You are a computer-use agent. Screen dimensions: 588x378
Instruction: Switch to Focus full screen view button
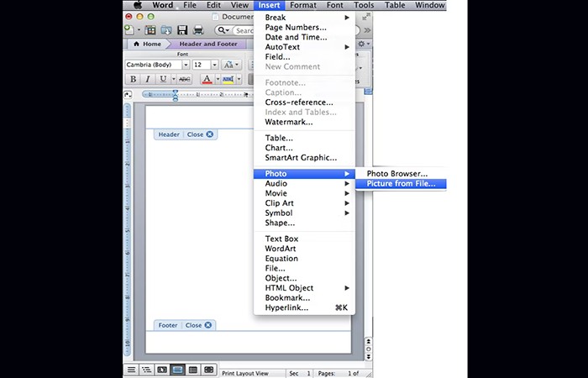pyautogui.click(x=209, y=370)
